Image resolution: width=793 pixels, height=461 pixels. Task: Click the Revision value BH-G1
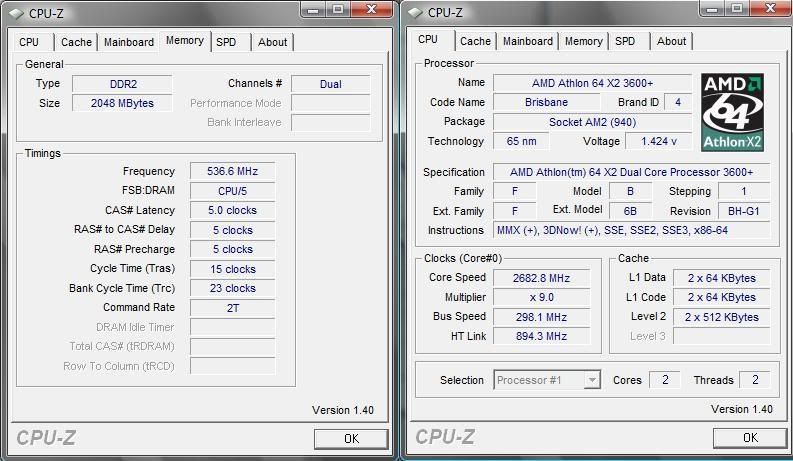[744, 211]
